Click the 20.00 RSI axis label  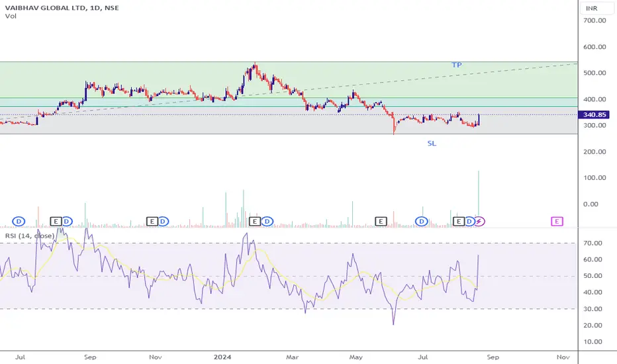tap(593, 326)
